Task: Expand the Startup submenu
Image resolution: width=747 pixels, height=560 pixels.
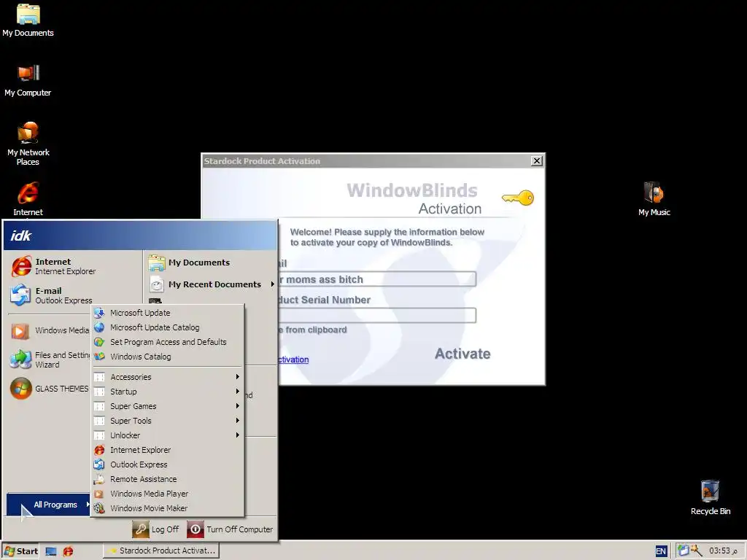Action: pos(167,392)
